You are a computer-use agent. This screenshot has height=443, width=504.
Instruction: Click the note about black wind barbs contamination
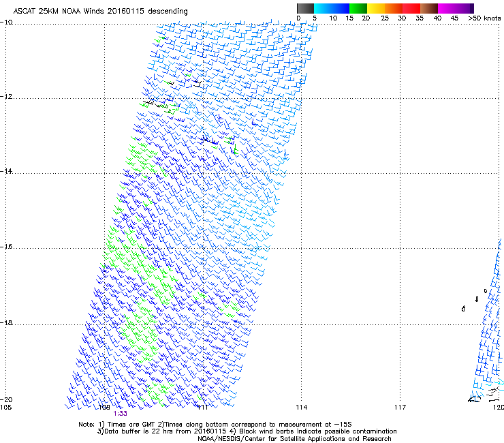click(318, 431)
